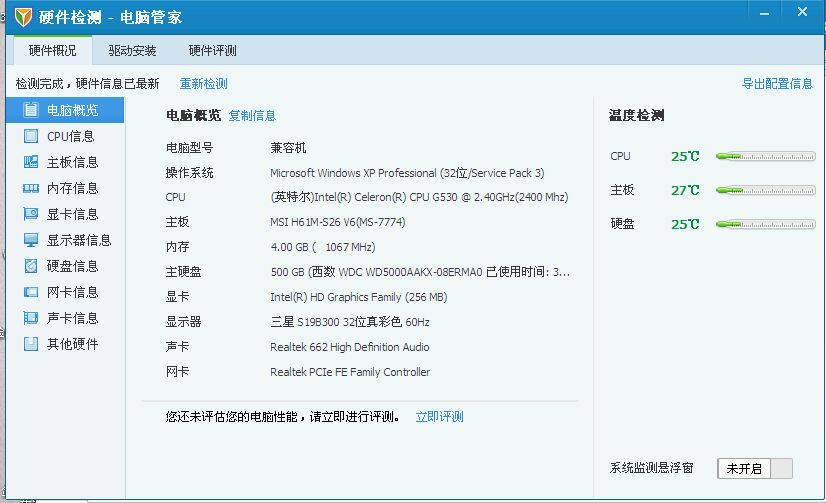Click the 电脑概览 bold heading in main panel

pyautogui.click(x=193, y=115)
